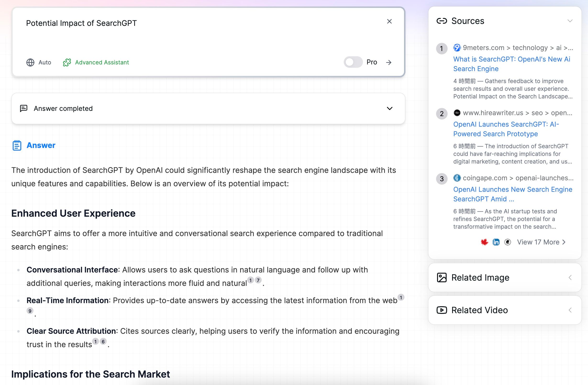The height and width of the screenshot is (385, 588).
Task: Click the circular gray source icon beside LinkedIn
Action: click(x=507, y=242)
